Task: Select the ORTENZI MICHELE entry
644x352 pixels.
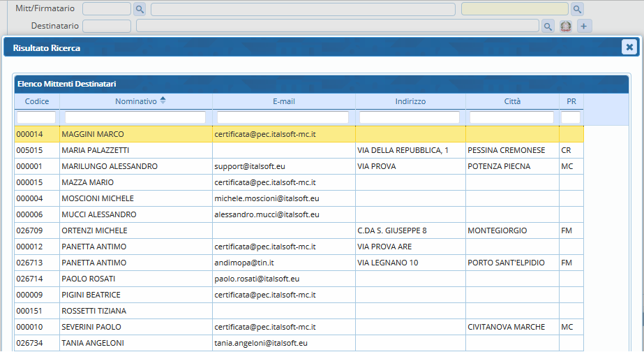Action: click(x=94, y=230)
